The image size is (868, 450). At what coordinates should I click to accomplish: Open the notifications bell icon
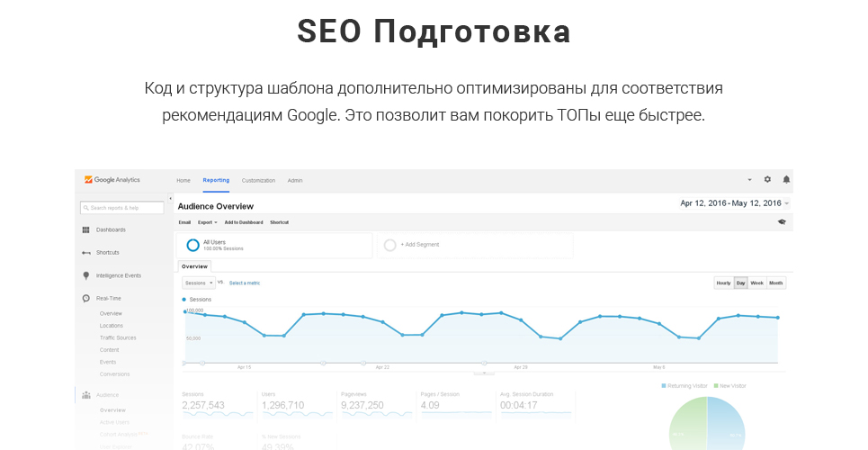pos(786,179)
